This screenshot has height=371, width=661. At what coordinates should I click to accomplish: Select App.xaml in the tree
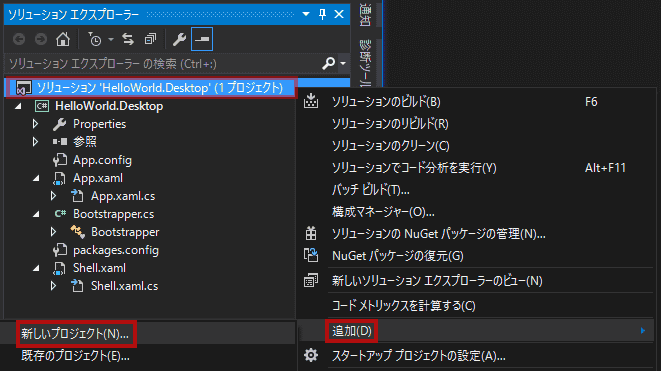[x=98, y=178]
